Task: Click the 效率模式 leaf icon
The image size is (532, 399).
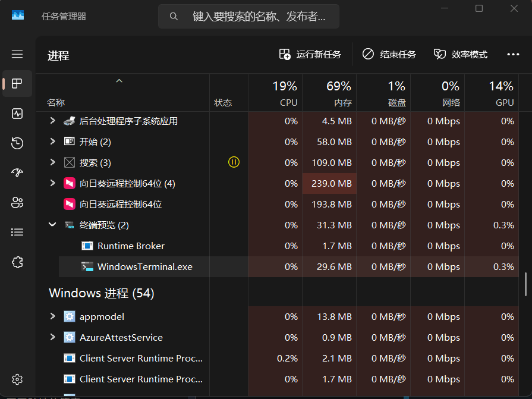Action: tap(440, 54)
